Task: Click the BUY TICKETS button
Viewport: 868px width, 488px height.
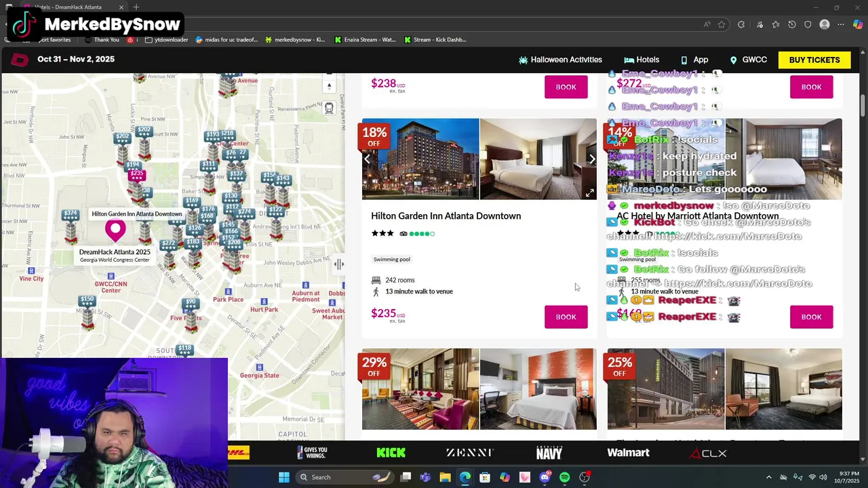Action: pos(814,60)
